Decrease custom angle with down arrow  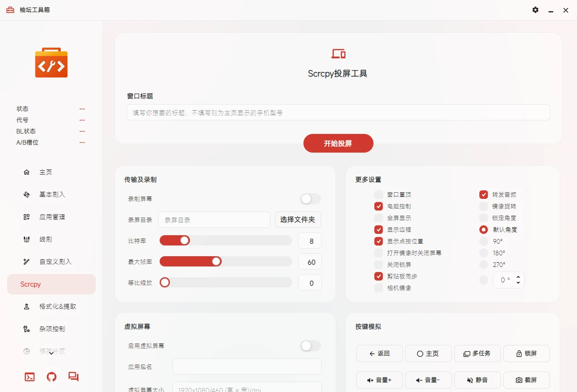(x=518, y=284)
